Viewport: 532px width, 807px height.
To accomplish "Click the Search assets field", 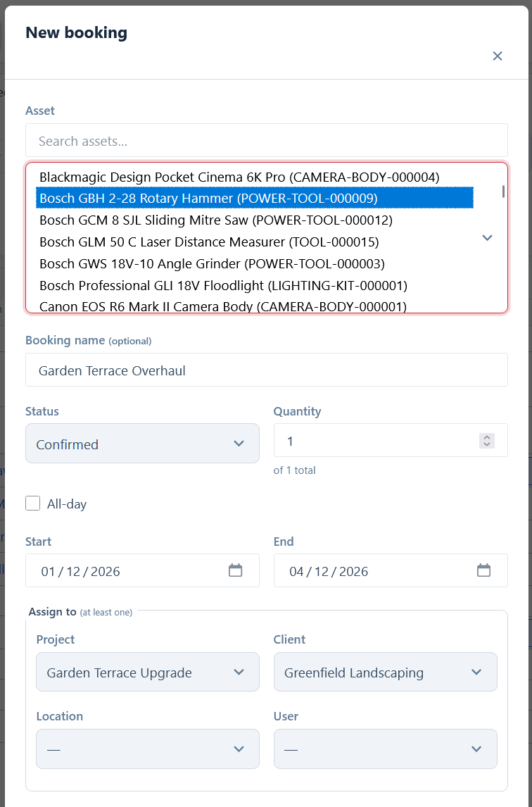I will tap(267, 141).
